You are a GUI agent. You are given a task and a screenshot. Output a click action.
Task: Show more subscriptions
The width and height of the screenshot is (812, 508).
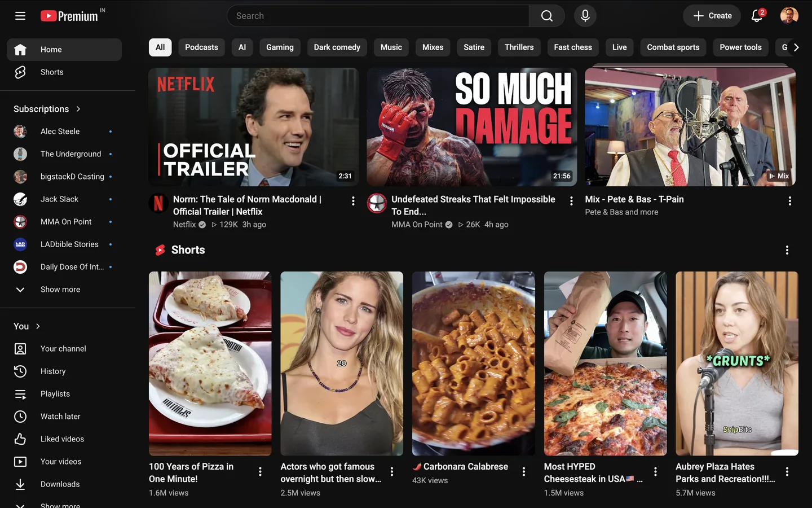coord(64,290)
